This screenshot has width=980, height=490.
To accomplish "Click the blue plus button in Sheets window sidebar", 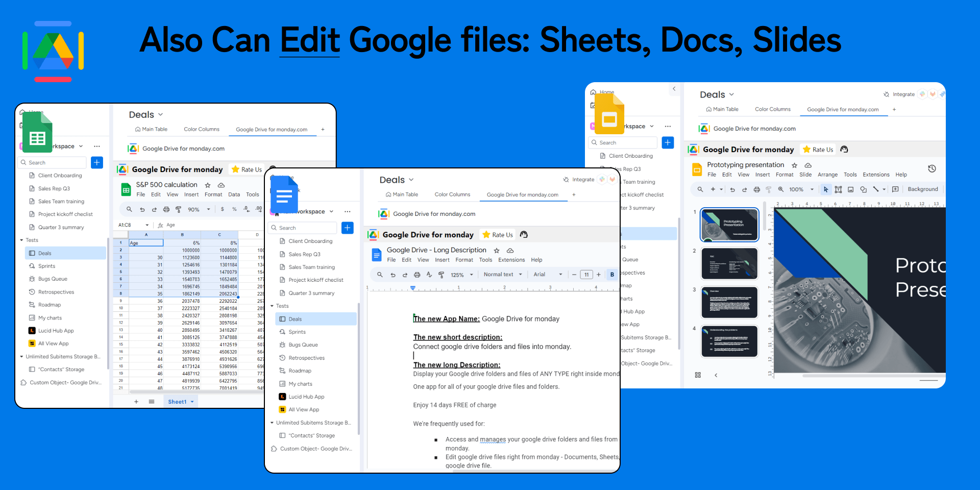I will (97, 162).
